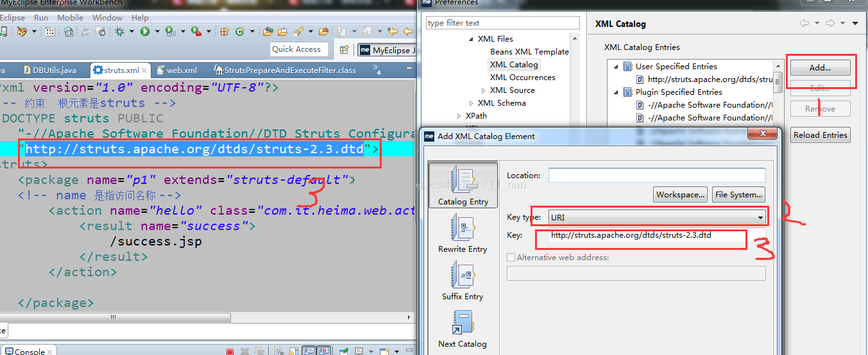This screenshot has height=355, width=868.
Task: Toggle Show Console on Standard Error Change
Action: point(324,351)
